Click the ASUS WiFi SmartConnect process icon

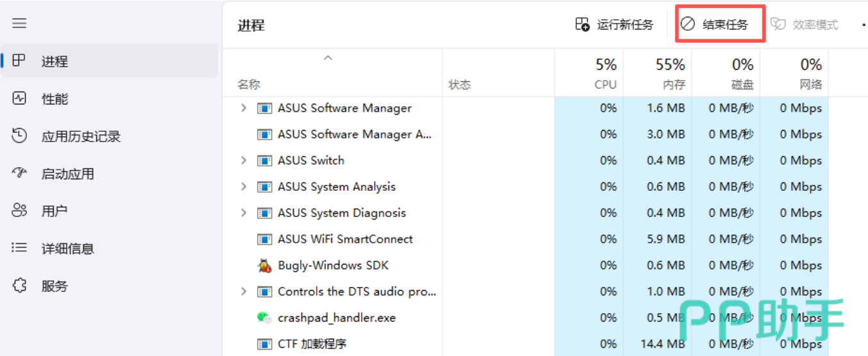coord(263,239)
